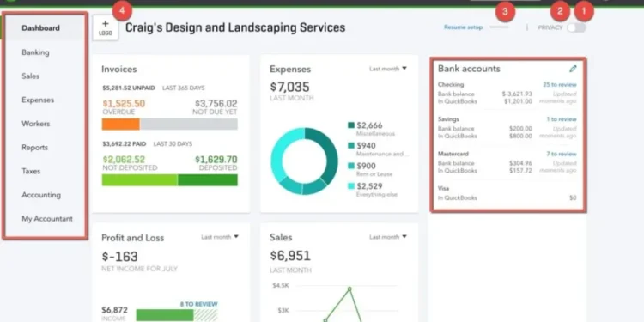Open Savings' 1 to review link

coord(562,119)
